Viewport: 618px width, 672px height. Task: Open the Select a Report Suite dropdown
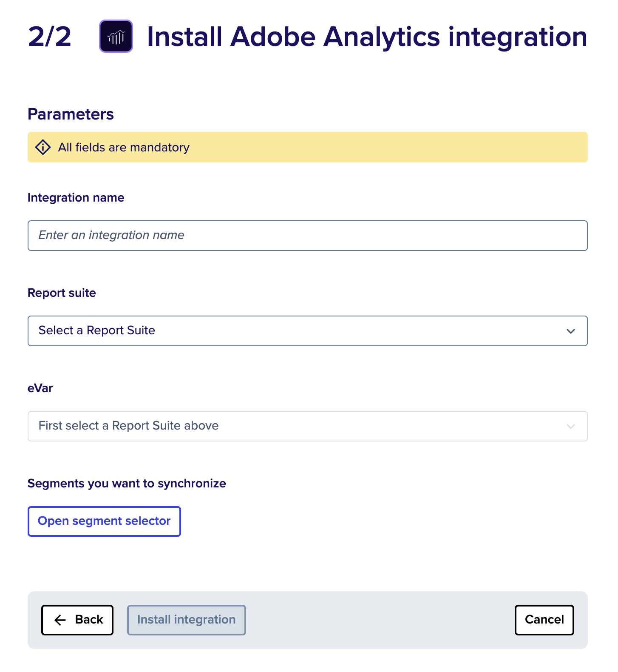coord(308,331)
